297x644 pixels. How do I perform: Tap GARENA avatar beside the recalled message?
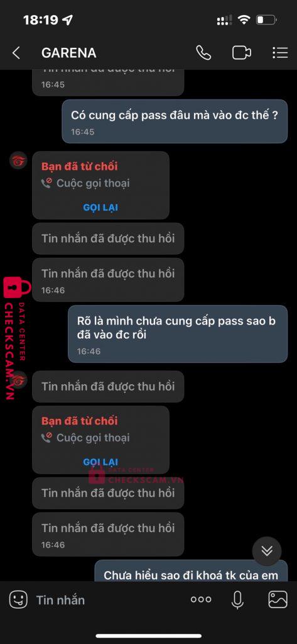coord(18,380)
